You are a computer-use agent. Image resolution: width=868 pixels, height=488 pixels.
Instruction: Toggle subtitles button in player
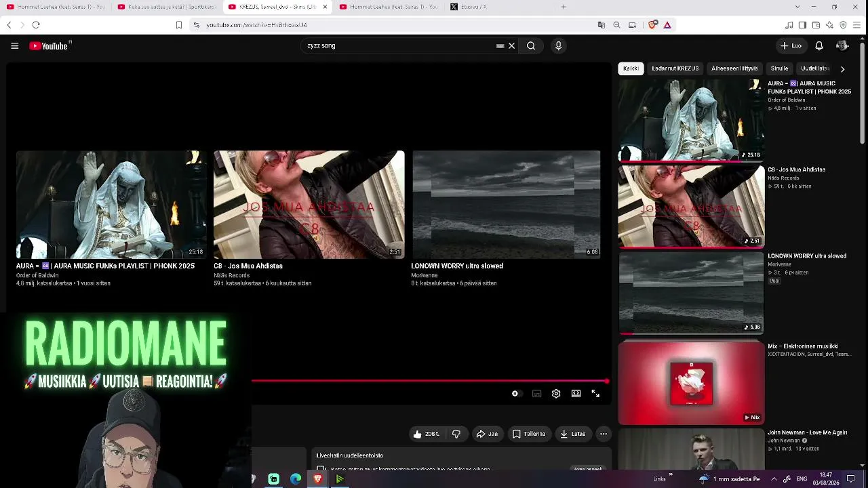(x=536, y=394)
